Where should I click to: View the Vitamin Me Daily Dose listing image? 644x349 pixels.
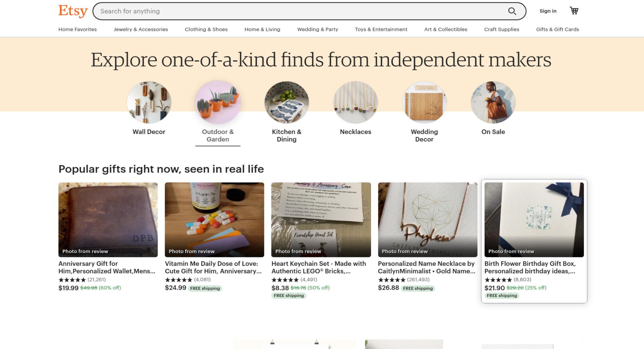214,220
